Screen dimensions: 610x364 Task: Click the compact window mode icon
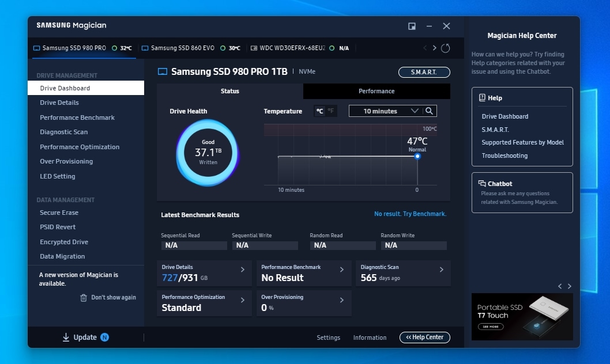(412, 26)
